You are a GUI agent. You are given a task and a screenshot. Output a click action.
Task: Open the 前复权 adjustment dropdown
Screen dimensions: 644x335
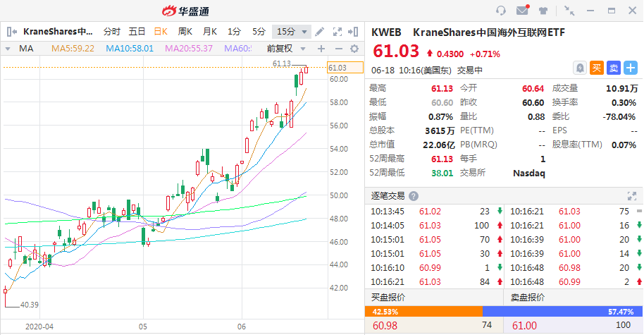286,49
